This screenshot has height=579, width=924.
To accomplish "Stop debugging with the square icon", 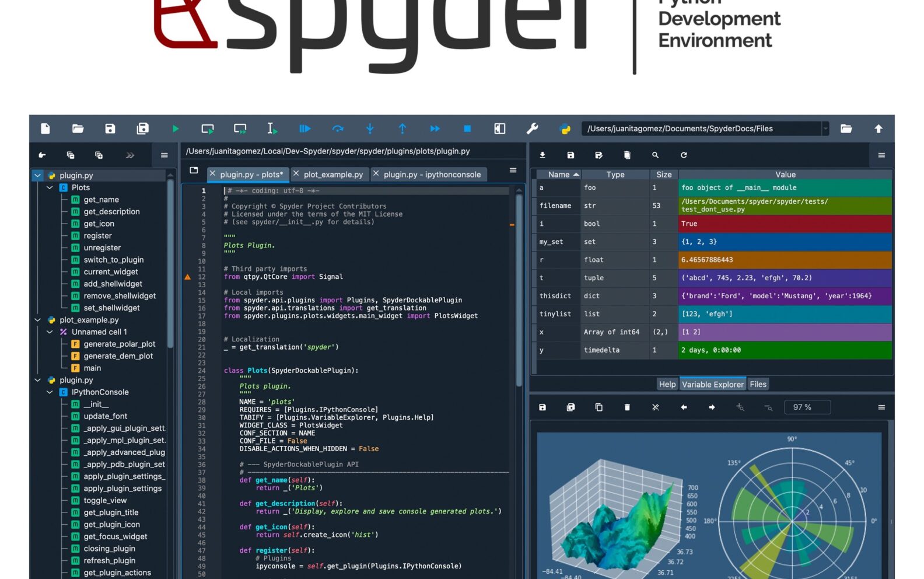I will point(467,129).
